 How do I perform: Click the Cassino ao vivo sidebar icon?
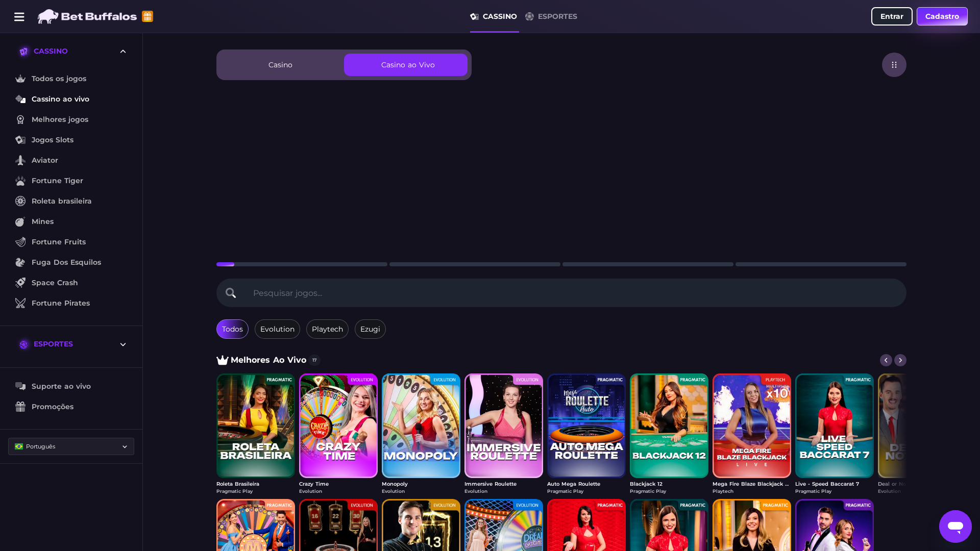(20, 99)
